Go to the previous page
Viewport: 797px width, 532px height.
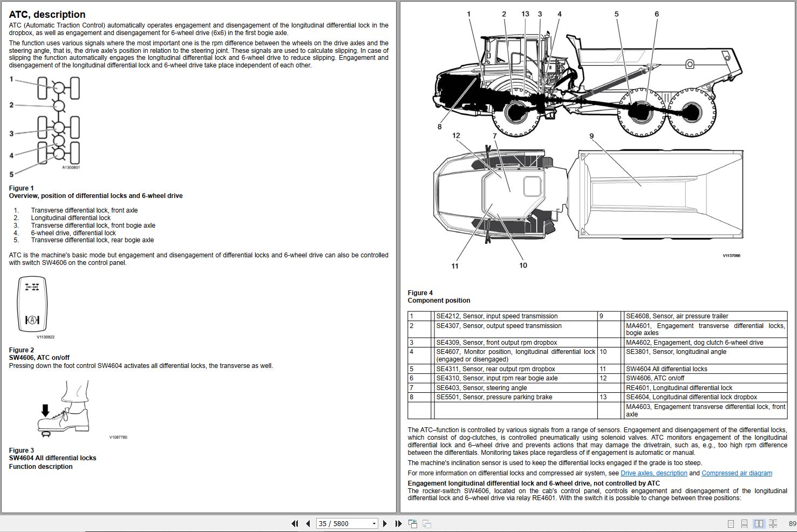pos(308,523)
